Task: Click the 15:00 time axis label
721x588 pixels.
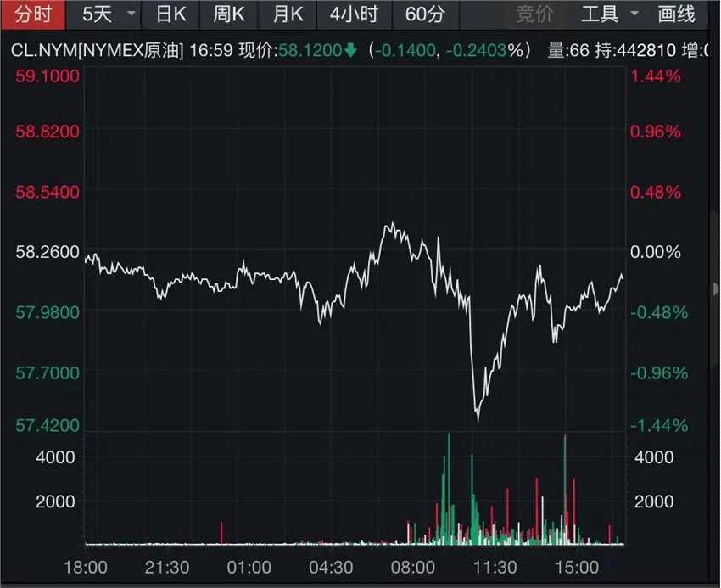Action: 577,568
